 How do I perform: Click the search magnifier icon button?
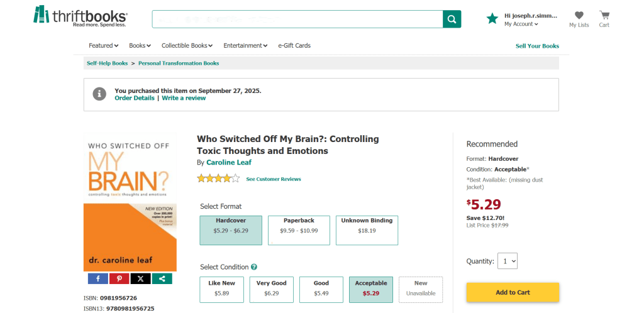click(452, 19)
